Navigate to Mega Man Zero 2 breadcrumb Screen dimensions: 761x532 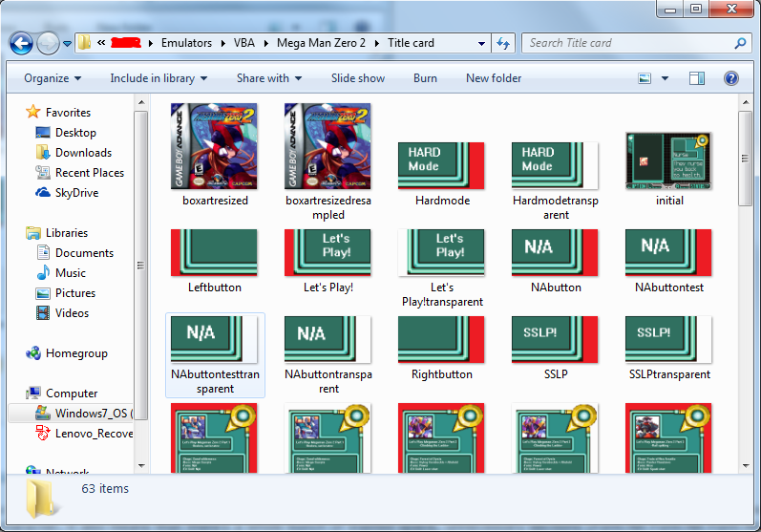coord(321,43)
